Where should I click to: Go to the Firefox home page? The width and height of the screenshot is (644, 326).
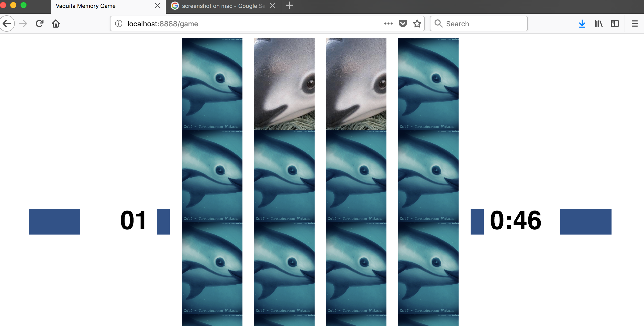coord(56,24)
